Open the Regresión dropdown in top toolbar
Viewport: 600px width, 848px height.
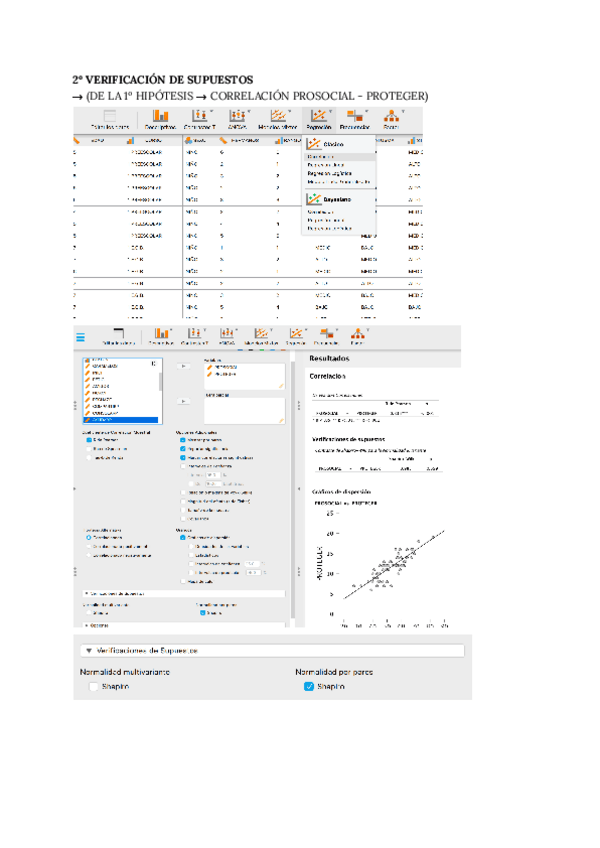[319, 120]
